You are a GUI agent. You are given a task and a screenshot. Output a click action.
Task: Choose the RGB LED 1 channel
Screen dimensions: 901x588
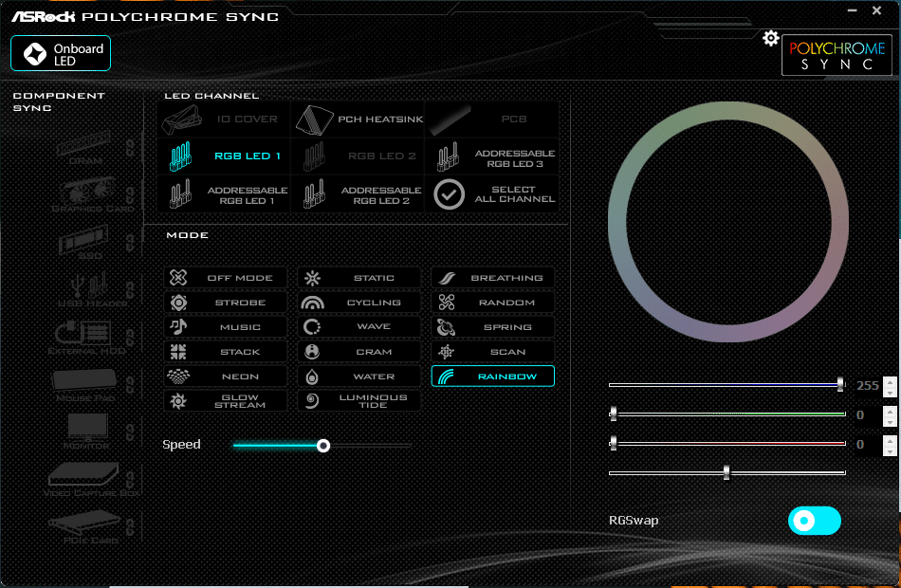[x=224, y=156]
